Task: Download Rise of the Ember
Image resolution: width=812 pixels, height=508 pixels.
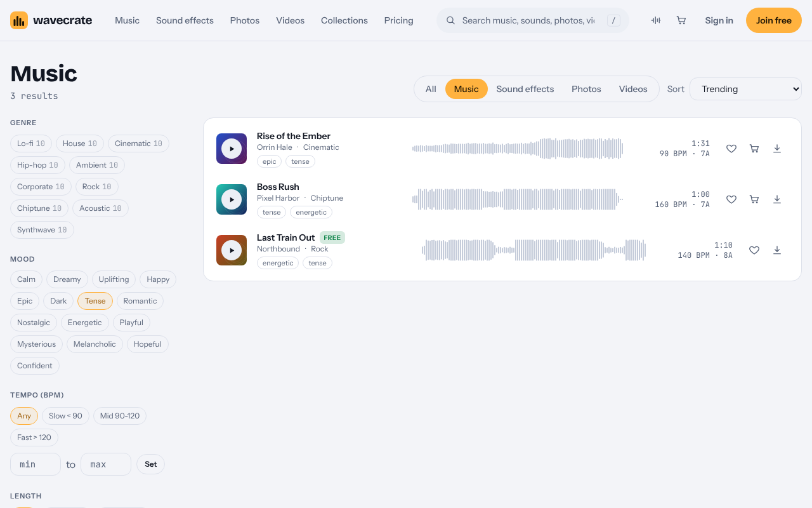Action: [x=777, y=149]
